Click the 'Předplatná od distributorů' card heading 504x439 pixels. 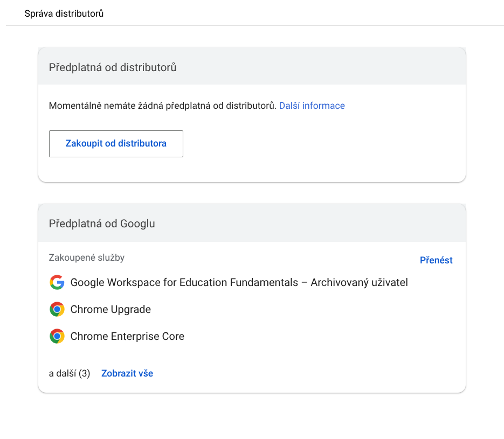point(113,67)
